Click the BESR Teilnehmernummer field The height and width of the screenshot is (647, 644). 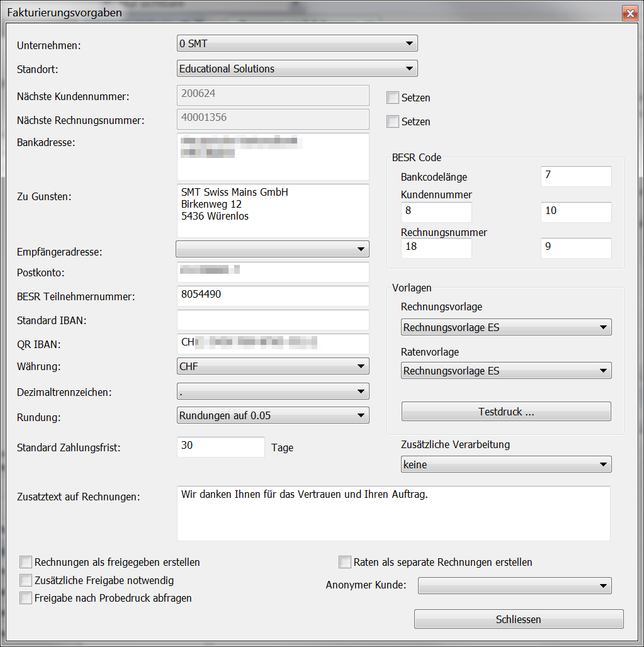[273, 295]
